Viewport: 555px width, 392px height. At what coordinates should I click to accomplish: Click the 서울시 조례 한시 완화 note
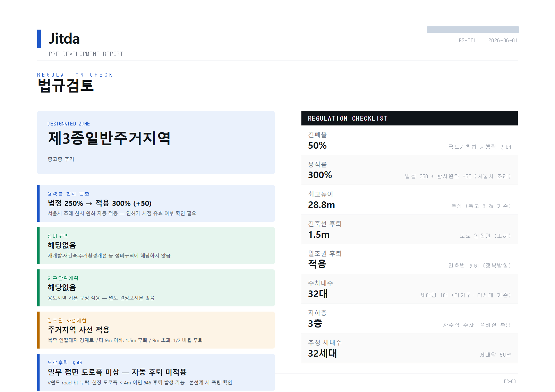(122, 213)
